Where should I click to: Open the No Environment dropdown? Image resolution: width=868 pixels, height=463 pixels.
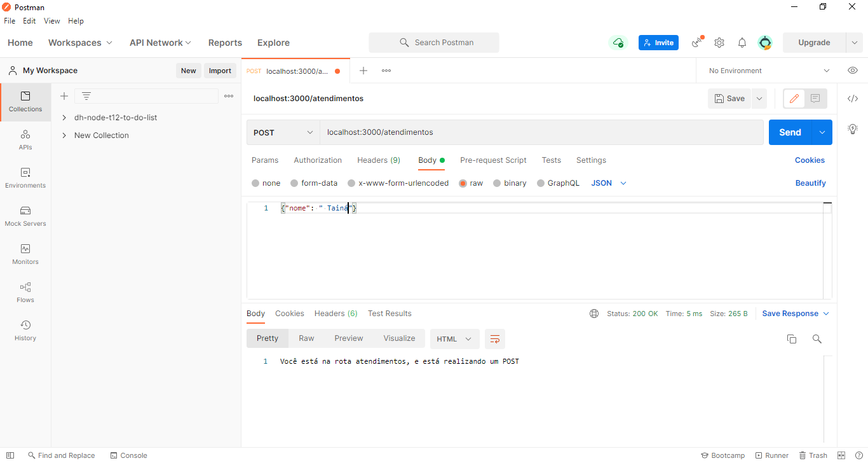[770, 71]
